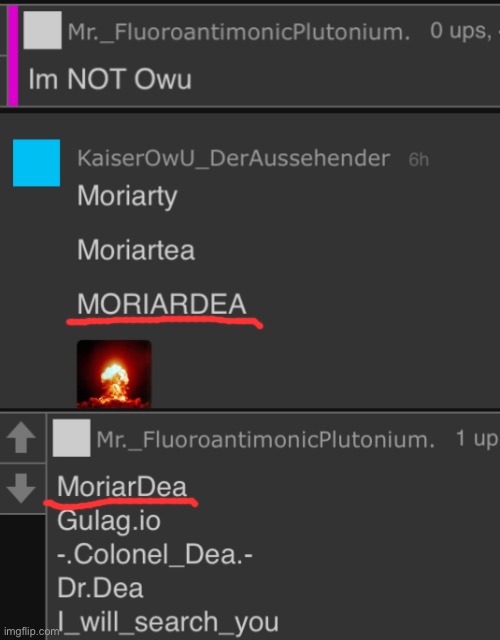The width and height of the screenshot is (500, 640).
Task: Click the 'Moriartea' comment line
Action: point(136,250)
